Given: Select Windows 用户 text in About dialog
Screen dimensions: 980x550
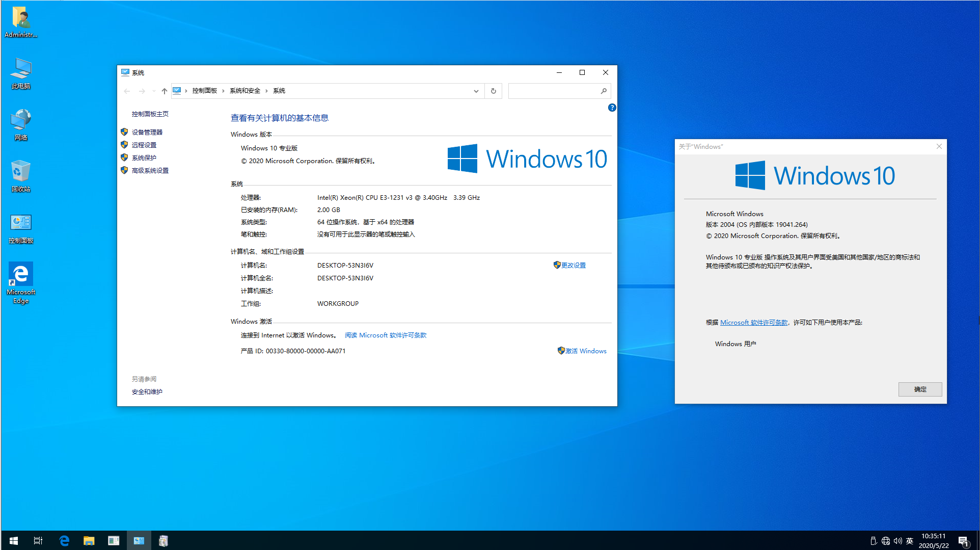Looking at the screenshot, I should pyautogui.click(x=736, y=344).
